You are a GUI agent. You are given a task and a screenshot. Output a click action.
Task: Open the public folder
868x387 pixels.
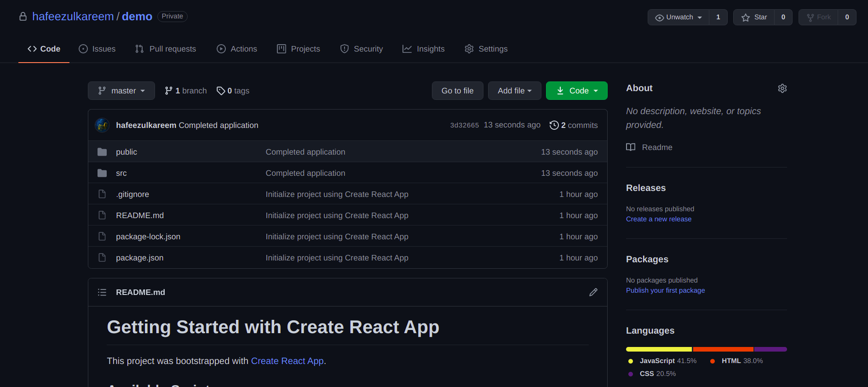click(126, 152)
